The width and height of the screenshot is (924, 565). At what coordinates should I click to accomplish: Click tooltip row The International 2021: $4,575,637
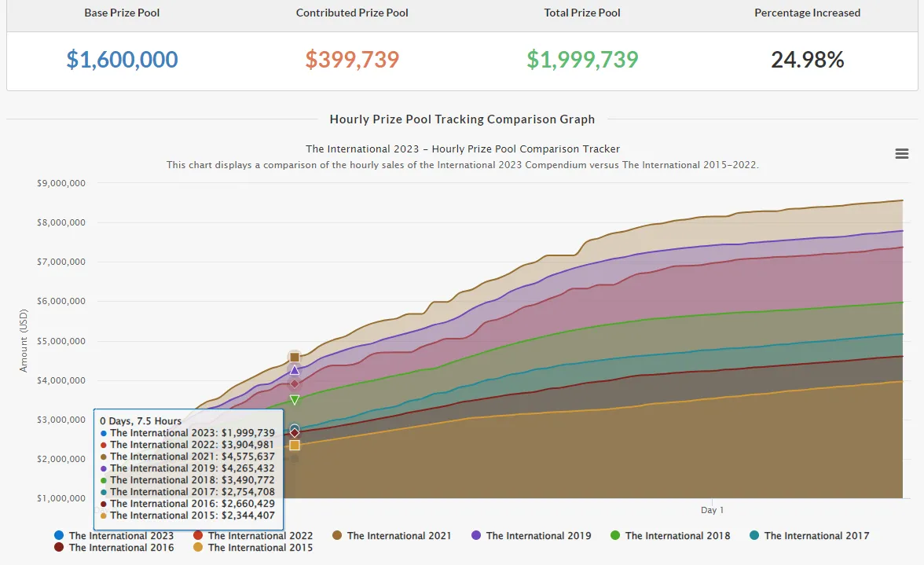[x=187, y=457]
